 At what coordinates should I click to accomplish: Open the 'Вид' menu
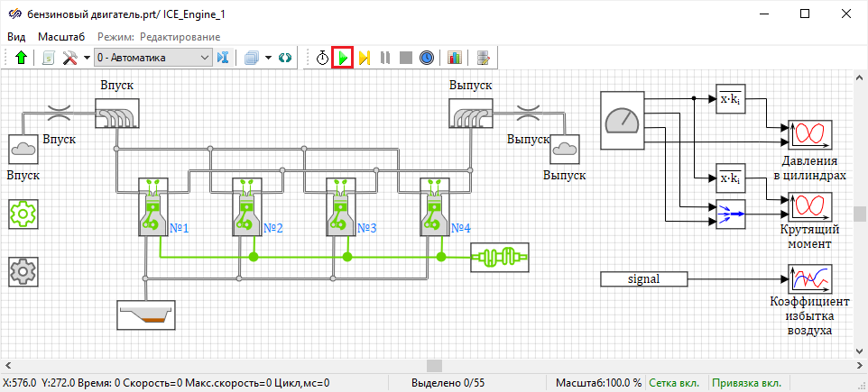tap(17, 37)
